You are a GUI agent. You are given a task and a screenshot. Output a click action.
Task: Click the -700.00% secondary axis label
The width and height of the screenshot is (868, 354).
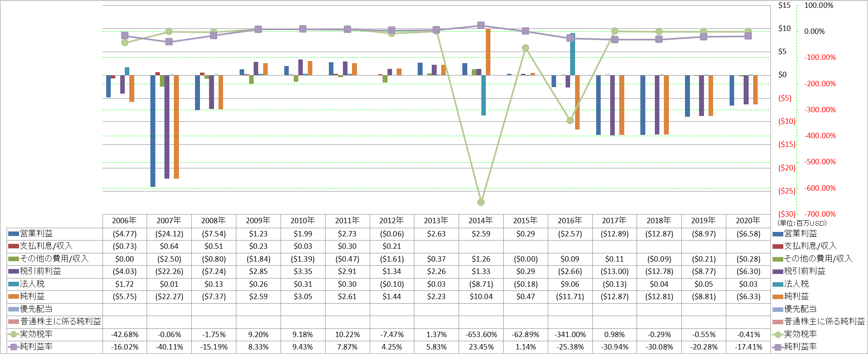pos(820,214)
